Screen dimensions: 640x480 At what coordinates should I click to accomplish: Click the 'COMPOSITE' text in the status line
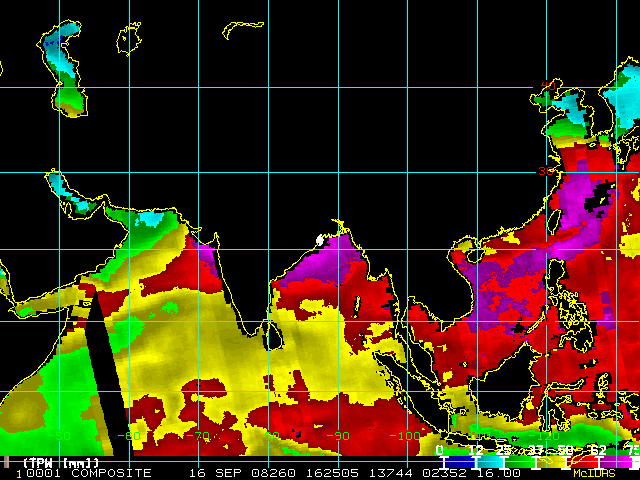[x=111, y=473]
